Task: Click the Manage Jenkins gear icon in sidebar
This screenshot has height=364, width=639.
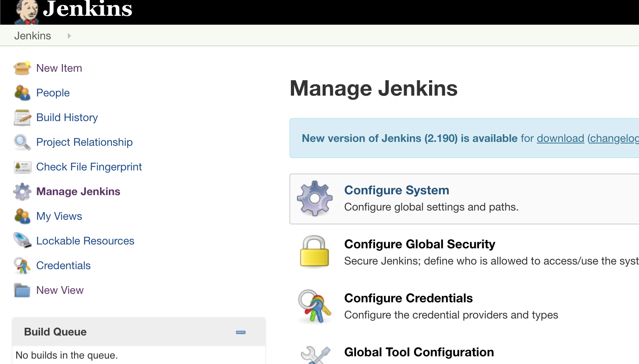Action: (x=22, y=192)
